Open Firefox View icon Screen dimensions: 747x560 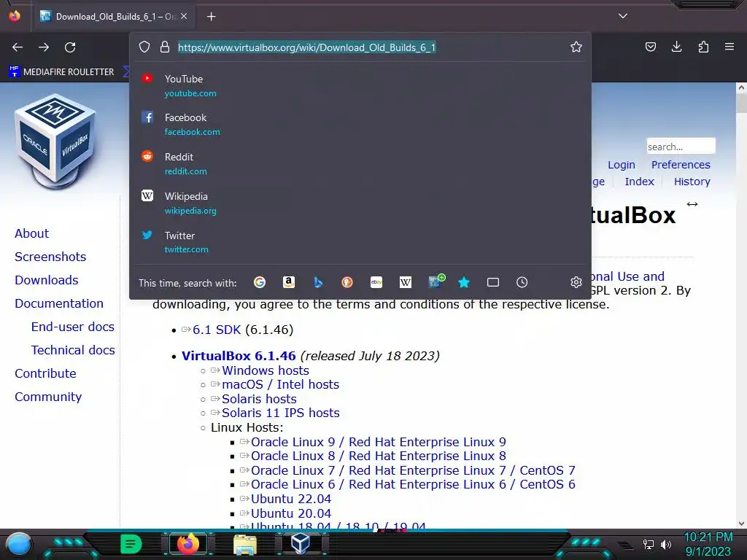pos(15,16)
